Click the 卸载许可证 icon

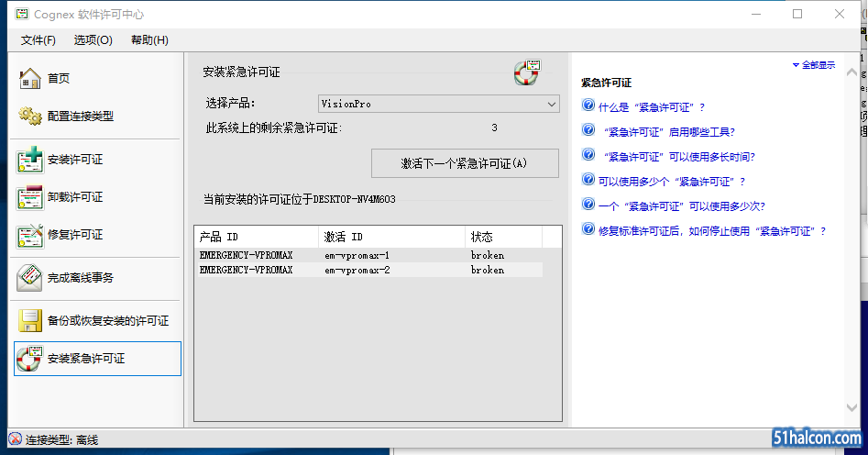point(30,197)
